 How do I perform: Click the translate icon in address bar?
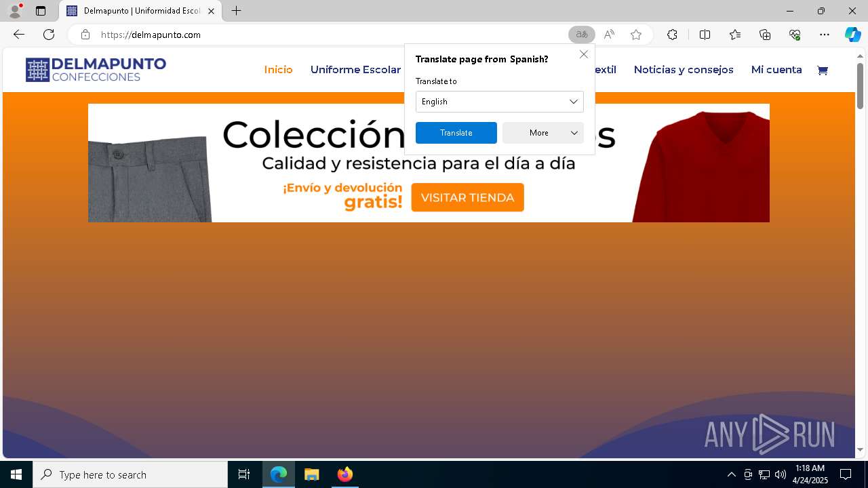[x=582, y=35]
